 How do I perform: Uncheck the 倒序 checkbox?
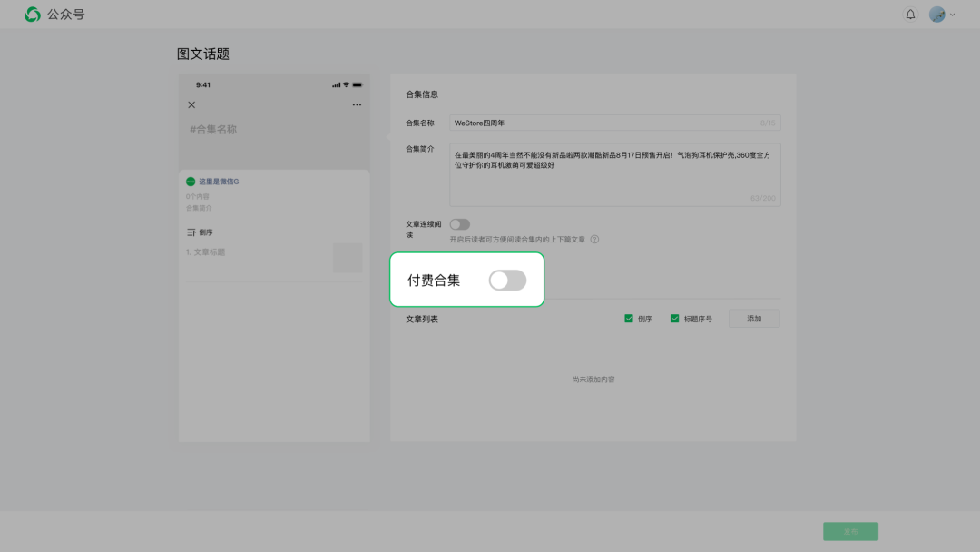point(629,319)
